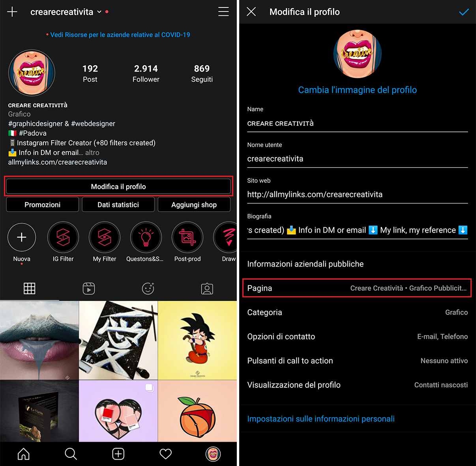Open the Goku illustration post thumbnail
Screen dimensions: 476x466
click(197, 340)
